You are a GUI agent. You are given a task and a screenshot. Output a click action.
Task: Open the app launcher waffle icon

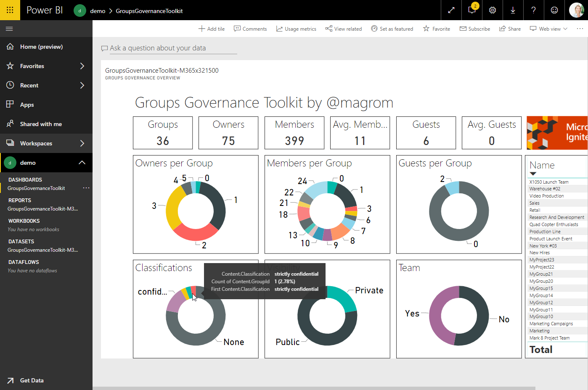[x=10, y=10]
